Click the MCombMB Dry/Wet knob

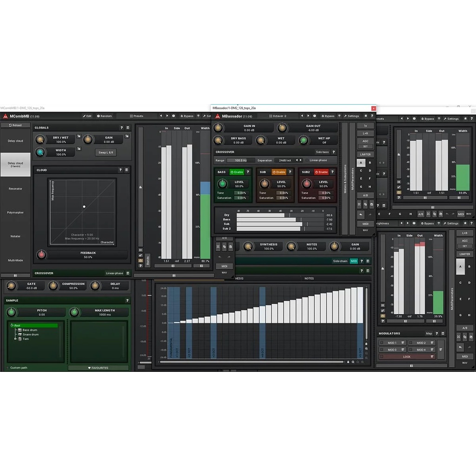click(x=40, y=139)
